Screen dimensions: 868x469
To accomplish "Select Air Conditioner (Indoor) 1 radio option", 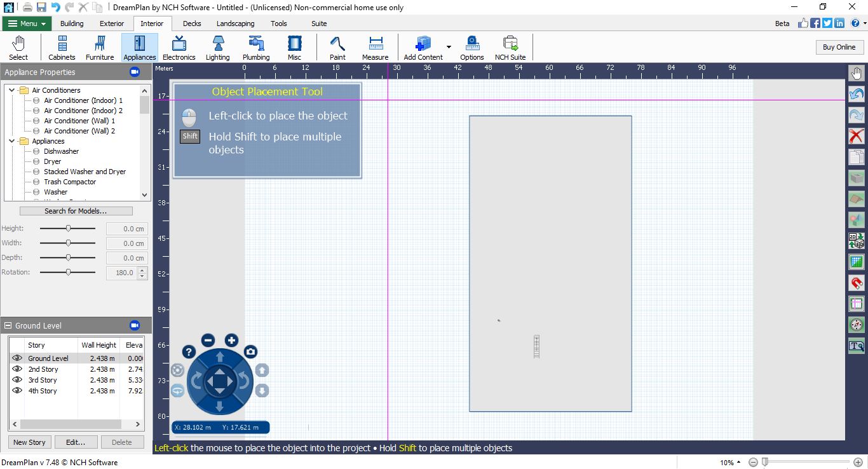I will [36, 100].
